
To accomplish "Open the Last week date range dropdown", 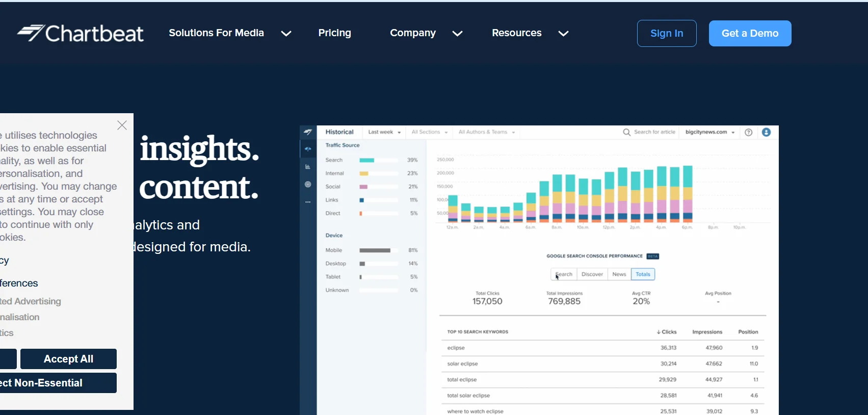I will [x=384, y=132].
